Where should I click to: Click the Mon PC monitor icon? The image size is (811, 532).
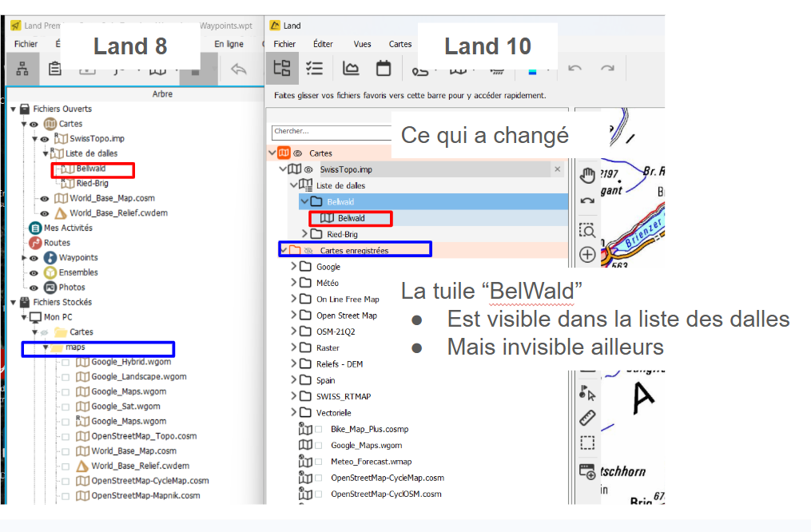(x=35, y=317)
